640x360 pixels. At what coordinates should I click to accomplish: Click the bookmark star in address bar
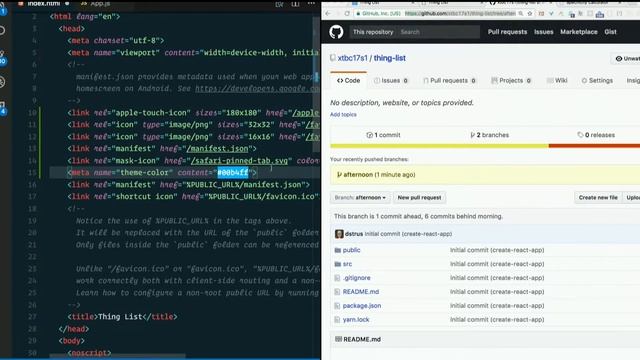530,13
